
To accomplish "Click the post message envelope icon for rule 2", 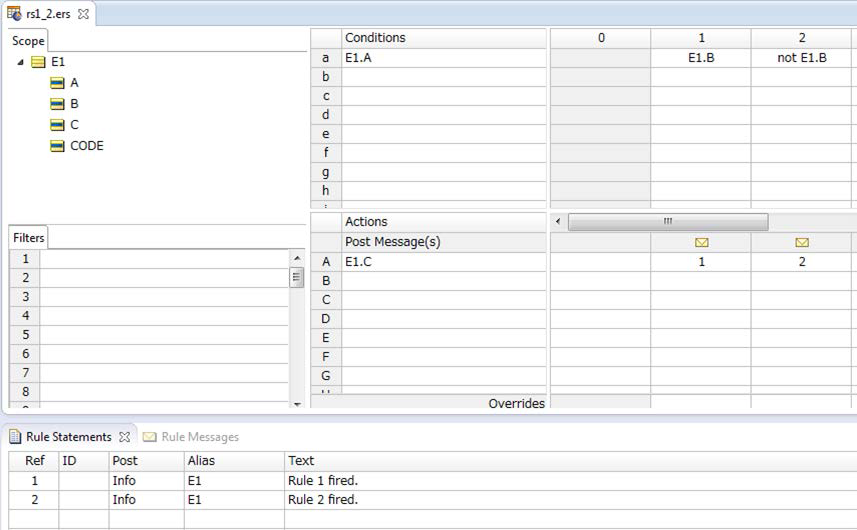I will coord(802,243).
